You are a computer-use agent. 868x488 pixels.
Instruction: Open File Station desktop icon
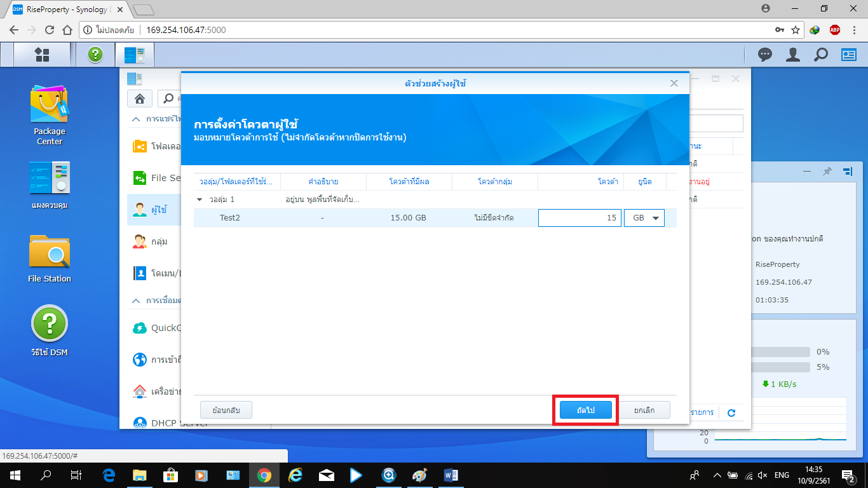point(49,253)
